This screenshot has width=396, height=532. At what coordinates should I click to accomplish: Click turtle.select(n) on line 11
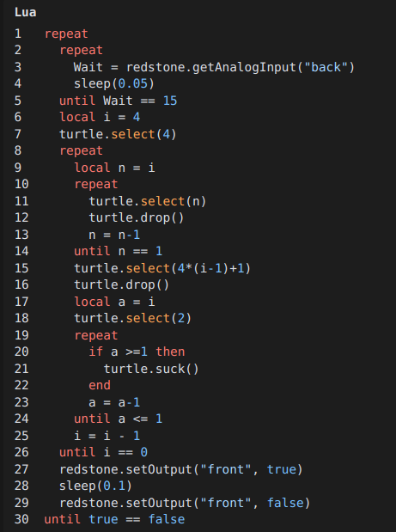[148, 201]
